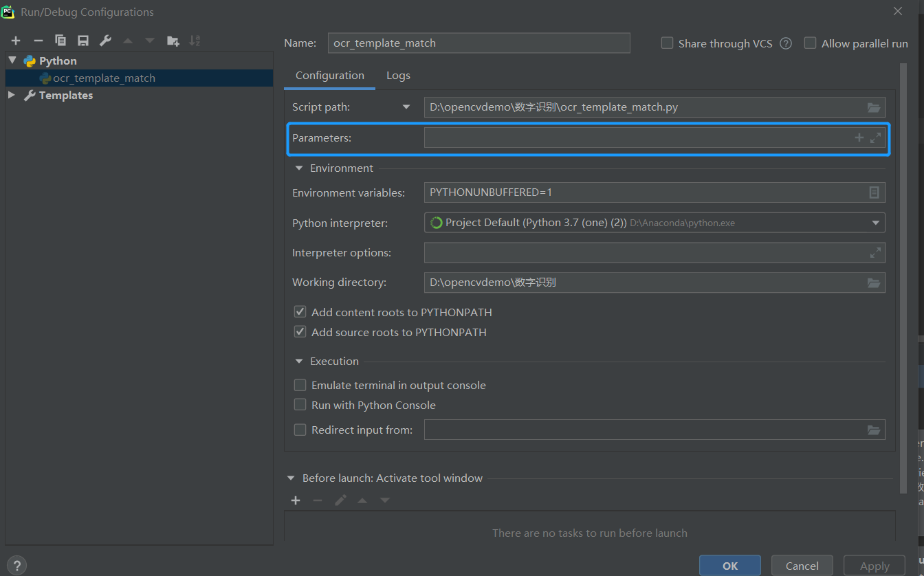Screen dimensions: 924x576
Task: Open Script path type dropdown arrow
Action: click(x=406, y=107)
